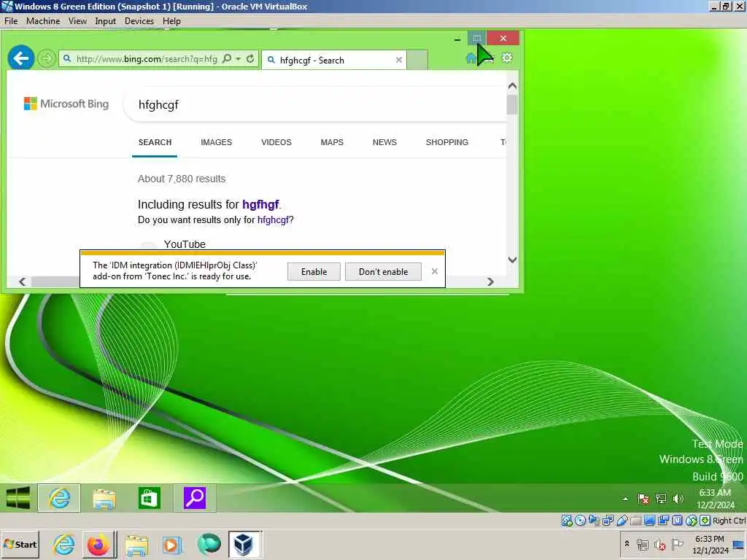Click VirtualBox shared folders status icon
This screenshot has height=560, width=747.
635,521
